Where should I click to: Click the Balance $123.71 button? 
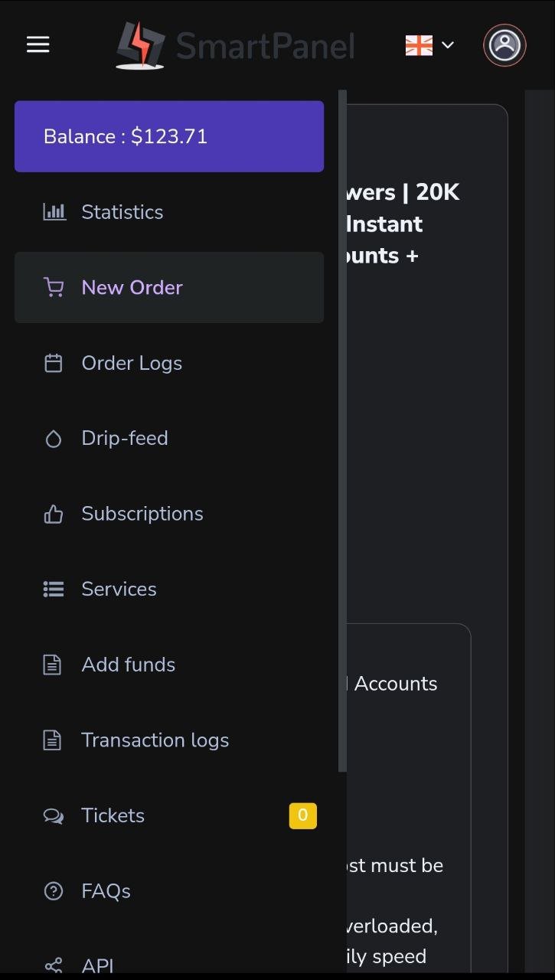click(x=169, y=136)
